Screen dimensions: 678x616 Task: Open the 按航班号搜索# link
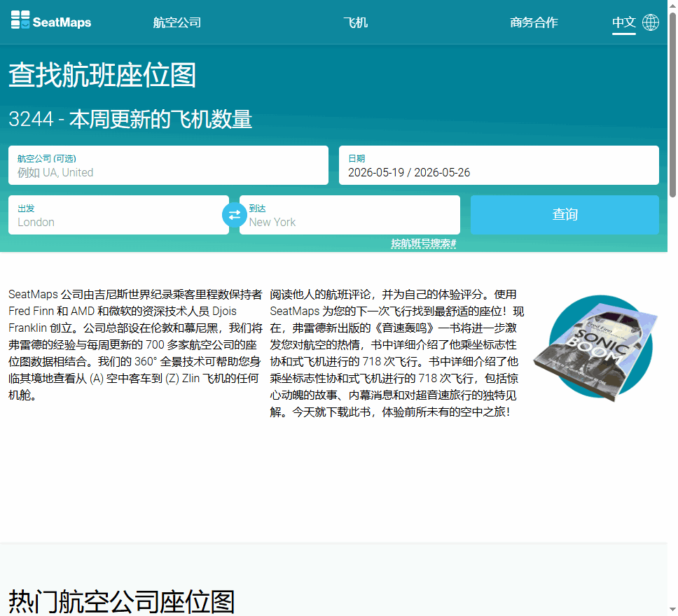(423, 244)
